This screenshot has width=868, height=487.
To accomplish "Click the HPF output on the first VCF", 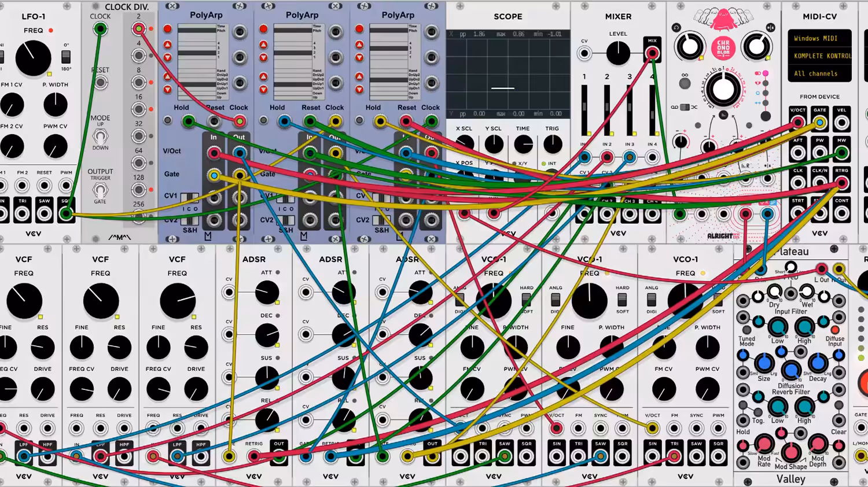I will pos(47,456).
